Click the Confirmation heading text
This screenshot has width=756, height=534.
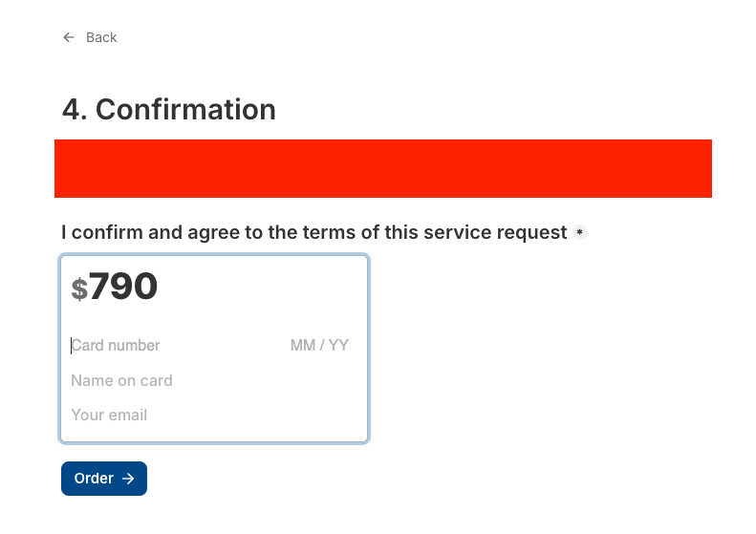185,110
